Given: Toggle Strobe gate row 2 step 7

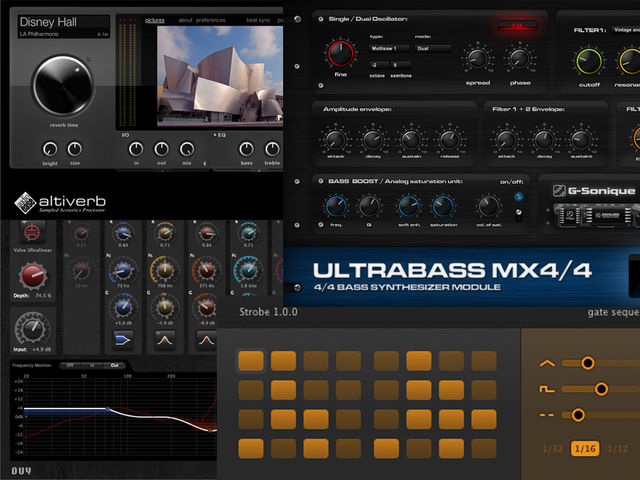Looking at the screenshot, I should (451, 390).
